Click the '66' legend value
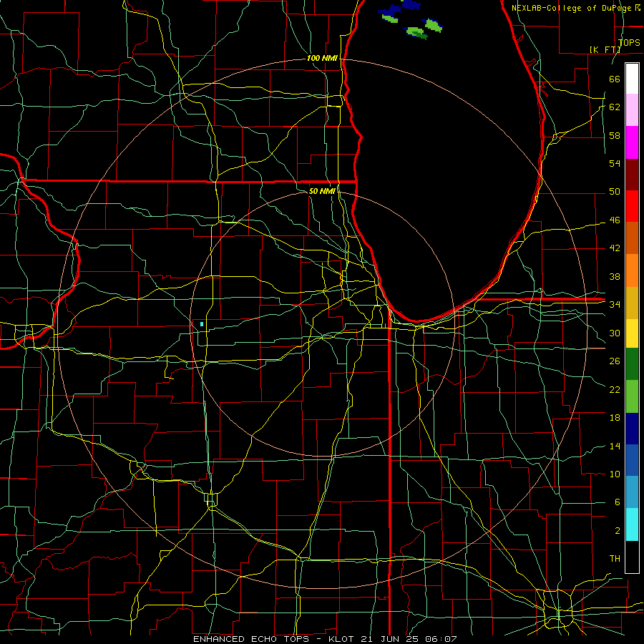The width and height of the screenshot is (644, 644). pos(615,79)
